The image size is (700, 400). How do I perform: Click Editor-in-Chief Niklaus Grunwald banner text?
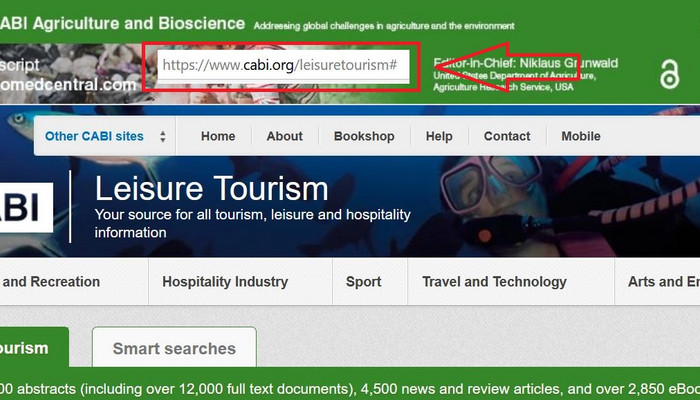525,63
